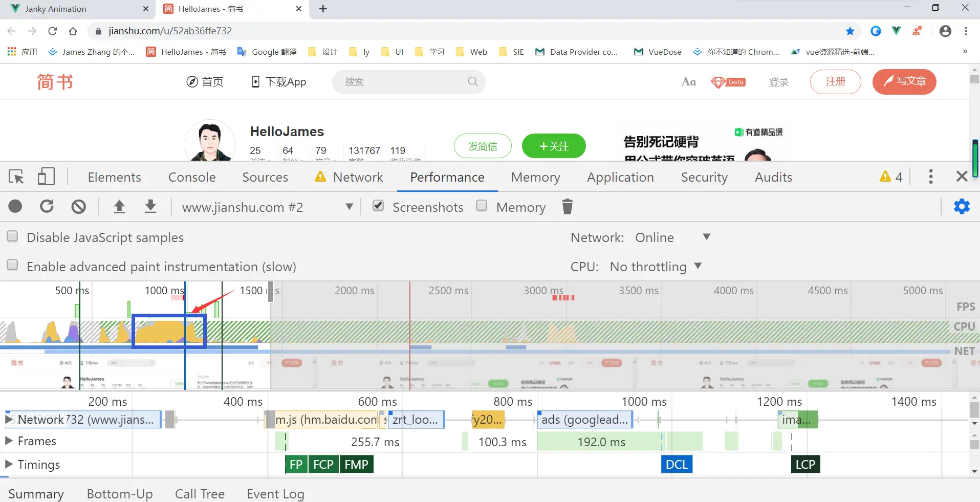Switch to the Janky Animation browser tab
This screenshot has width=980, height=502.
[x=78, y=9]
